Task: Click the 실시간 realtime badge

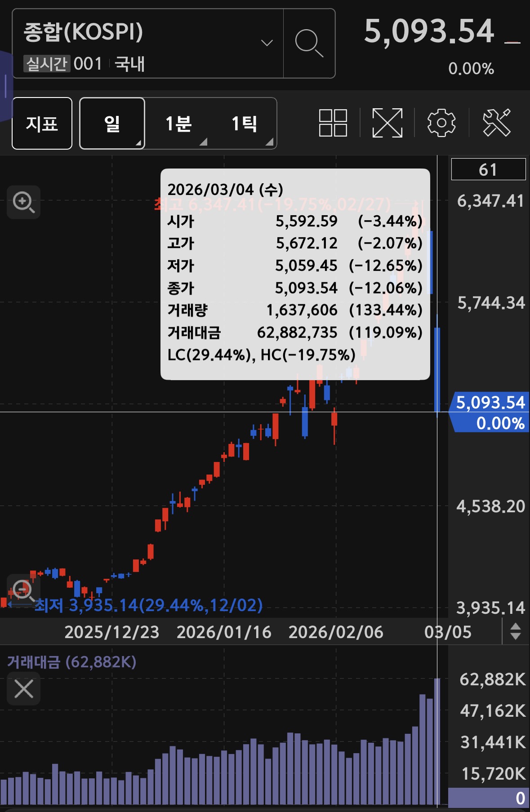Action: (47, 64)
